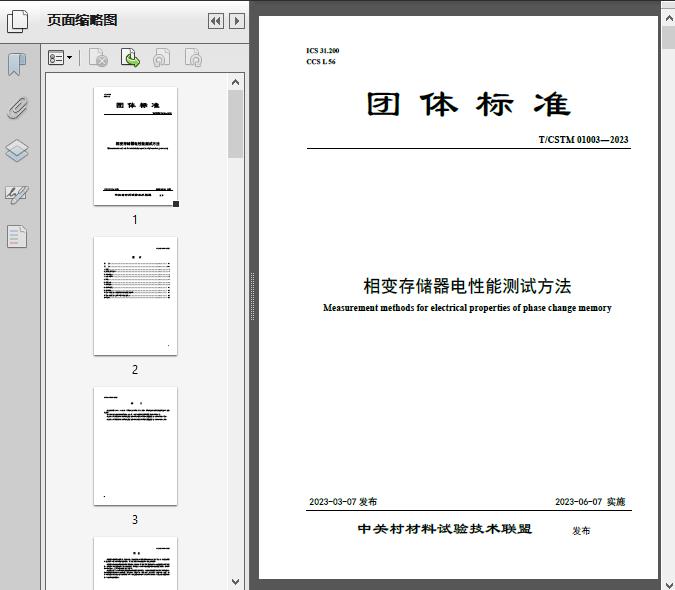This screenshot has width=675, height=590.
Task: Select page 1 thumbnail
Action: [136, 146]
